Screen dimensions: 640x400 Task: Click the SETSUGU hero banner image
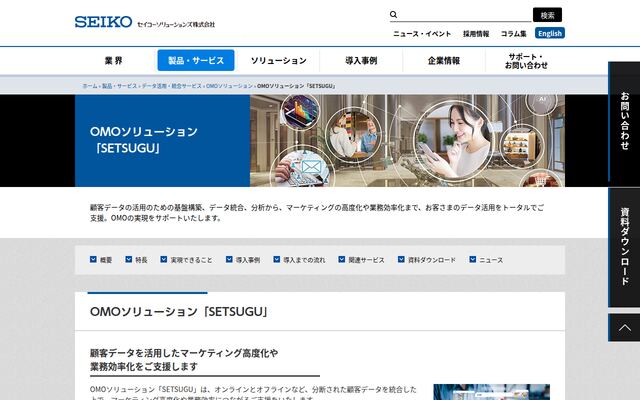point(407,141)
